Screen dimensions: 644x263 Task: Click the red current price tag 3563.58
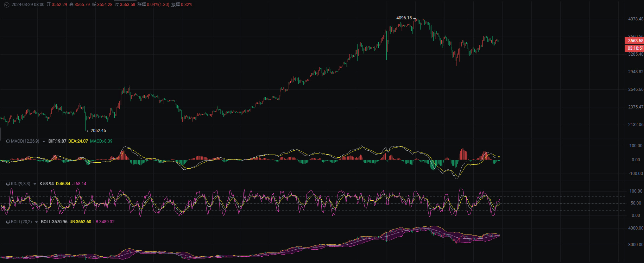tap(634, 41)
